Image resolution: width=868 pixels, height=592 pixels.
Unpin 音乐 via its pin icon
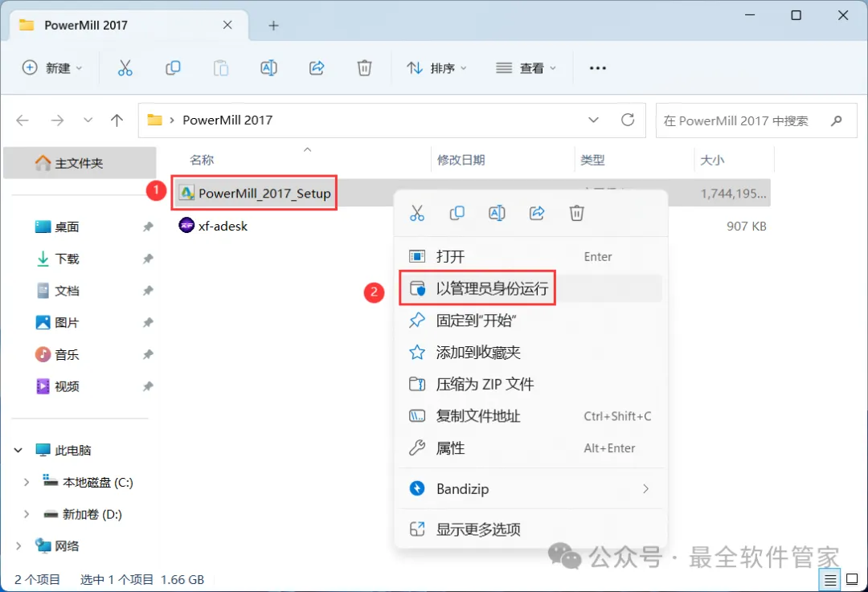pyautogui.click(x=148, y=355)
